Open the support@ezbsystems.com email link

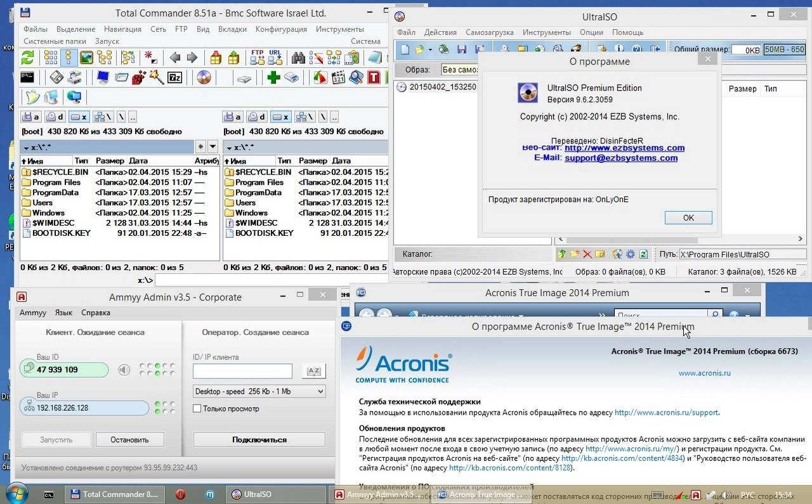(621, 158)
